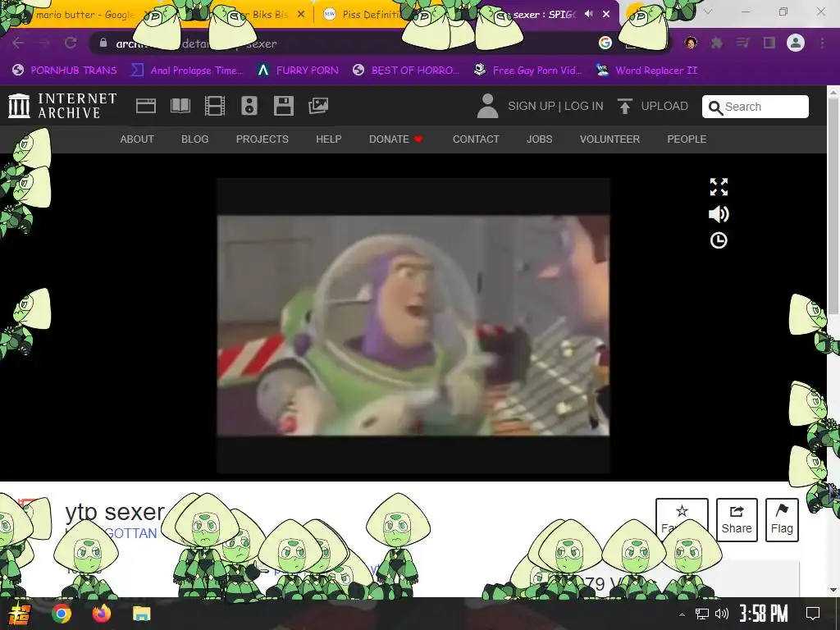The image size is (840, 630).
Task: Open the Chrome profile avatar
Action: pyautogui.click(x=796, y=43)
